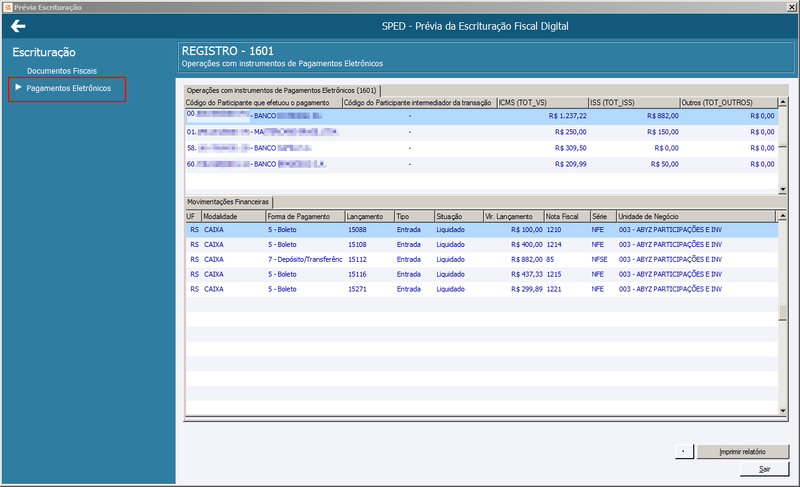Click down arrow of the Movimentações scrollbar

pyautogui.click(x=783, y=411)
